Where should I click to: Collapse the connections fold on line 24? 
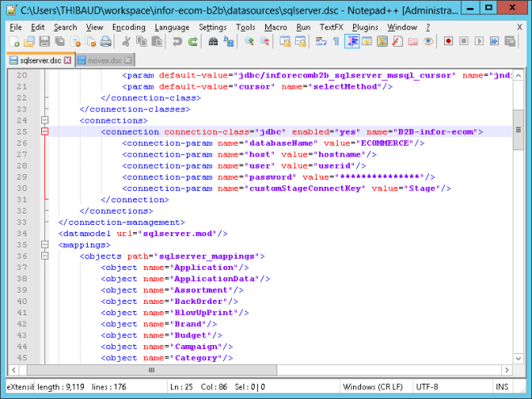tap(45, 120)
